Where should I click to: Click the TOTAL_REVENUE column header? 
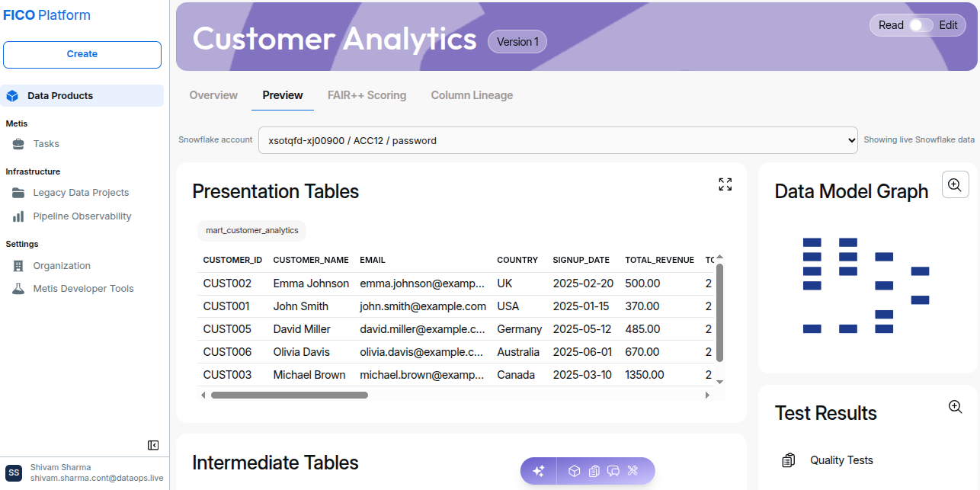660,260
